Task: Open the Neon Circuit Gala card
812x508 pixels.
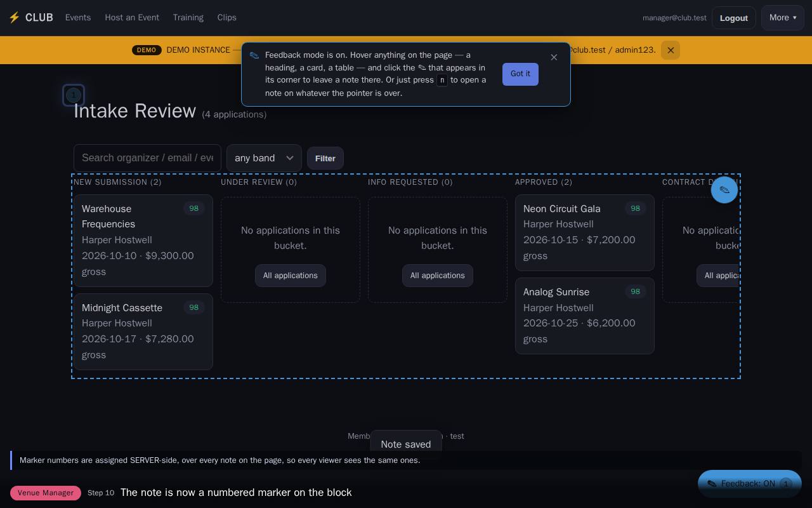Action: pyautogui.click(x=585, y=232)
